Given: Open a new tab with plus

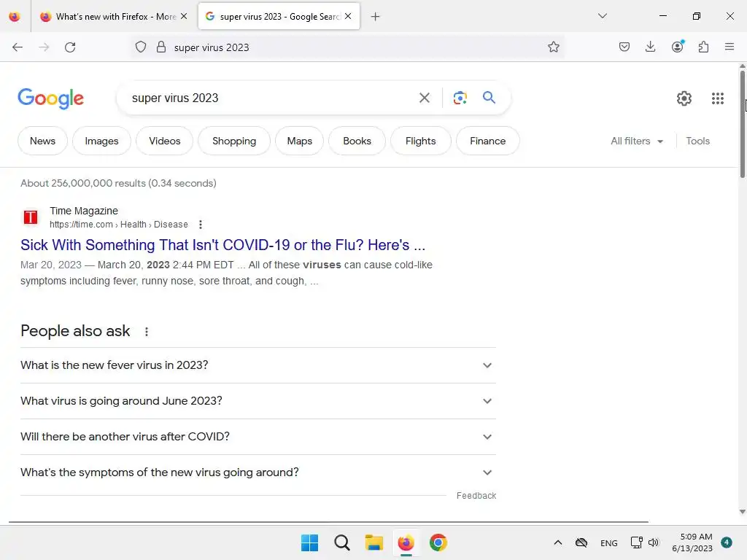Looking at the screenshot, I should (x=376, y=17).
